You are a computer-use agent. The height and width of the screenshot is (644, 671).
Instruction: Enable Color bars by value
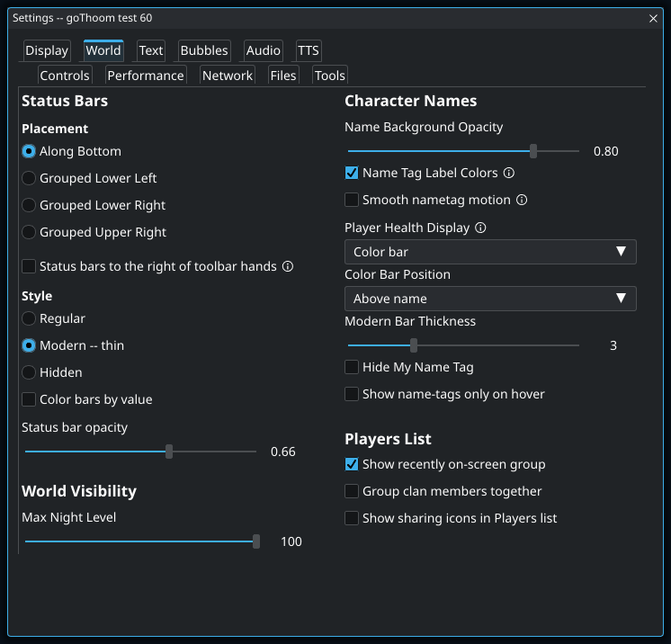tap(29, 399)
